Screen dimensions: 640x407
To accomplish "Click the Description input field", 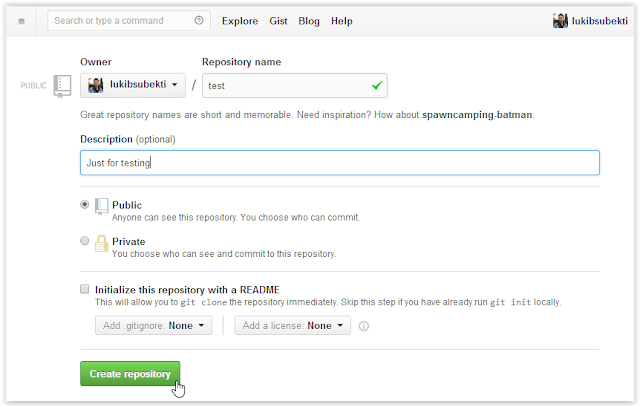I will (x=339, y=162).
